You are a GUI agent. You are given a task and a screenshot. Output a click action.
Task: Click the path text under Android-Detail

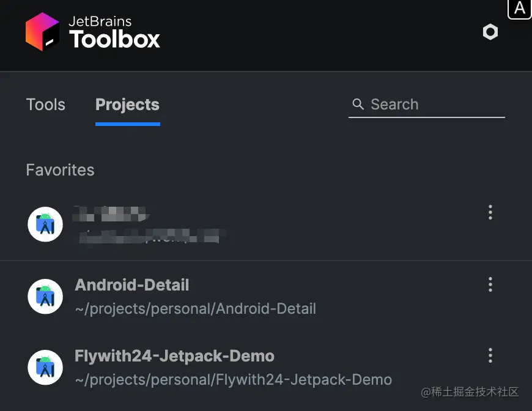(196, 309)
